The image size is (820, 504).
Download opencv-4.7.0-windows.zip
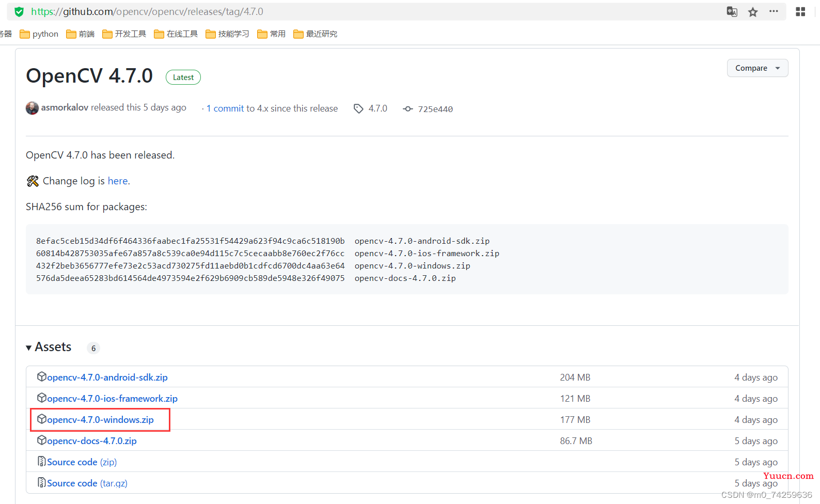coord(100,420)
